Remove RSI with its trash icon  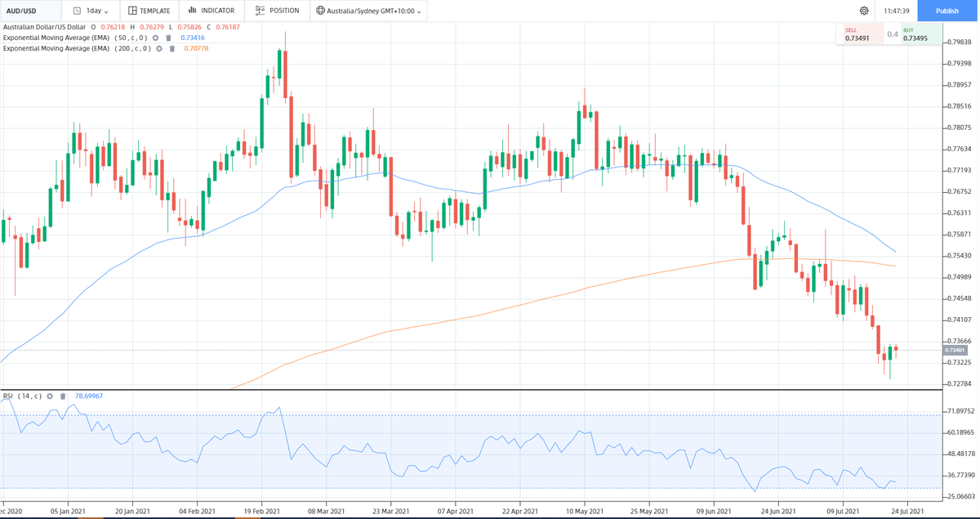click(x=63, y=396)
